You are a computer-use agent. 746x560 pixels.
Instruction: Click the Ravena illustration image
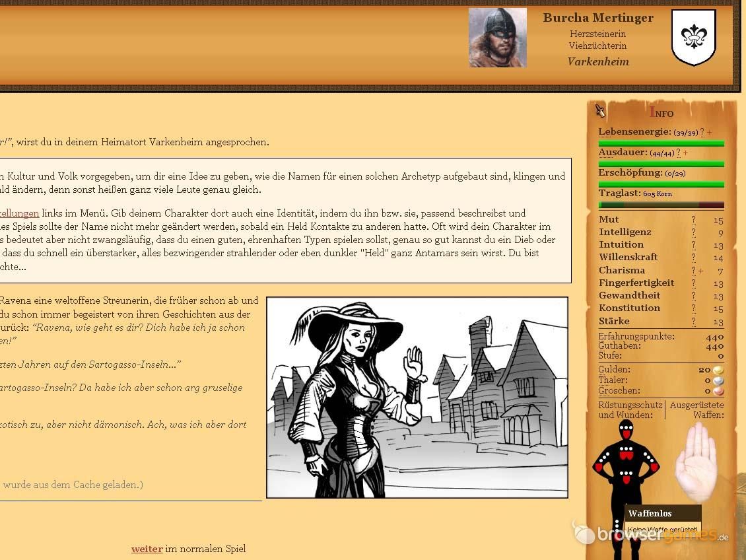coord(417,398)
